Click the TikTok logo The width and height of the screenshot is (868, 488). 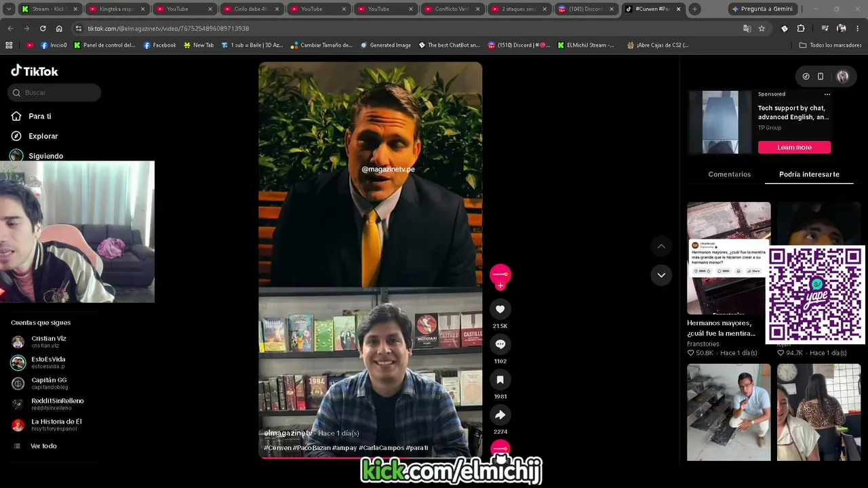(35, 71)
